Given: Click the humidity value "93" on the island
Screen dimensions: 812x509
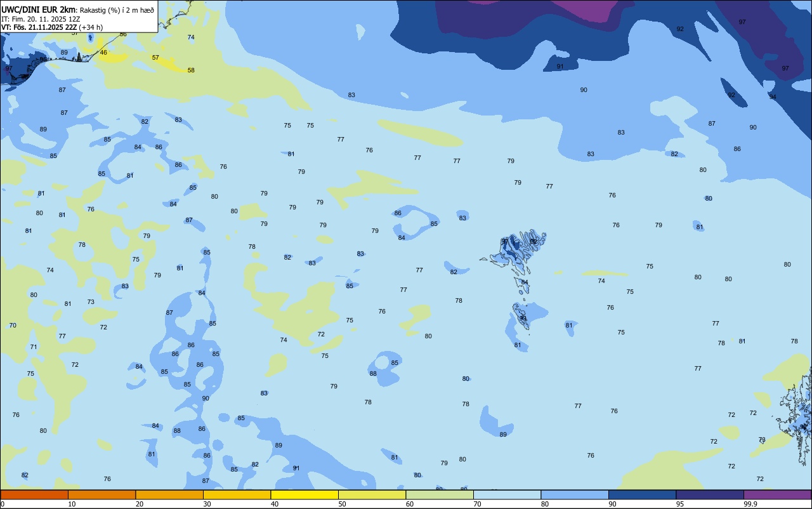Looking at the screenshot, I should 523,319.
